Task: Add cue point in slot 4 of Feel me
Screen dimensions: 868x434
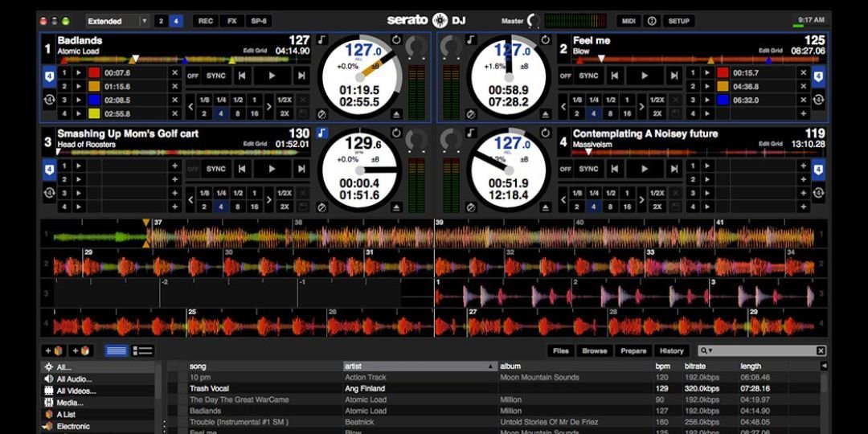Action: click(803, 113)
